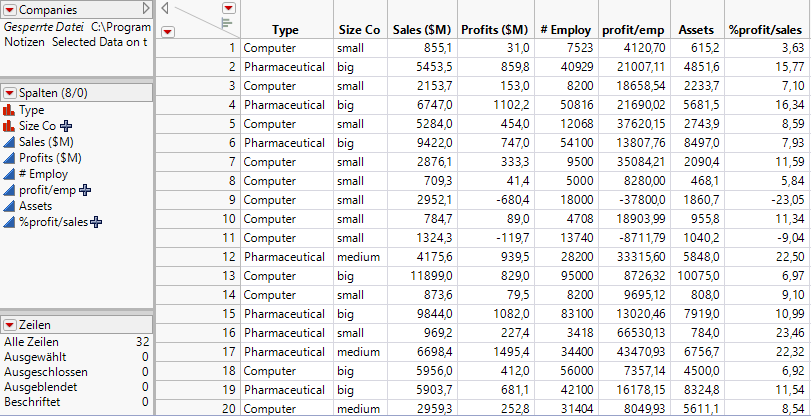Hide the side panels with the left triangle
This screenshot has height=416, width=811.
point(164,8)
